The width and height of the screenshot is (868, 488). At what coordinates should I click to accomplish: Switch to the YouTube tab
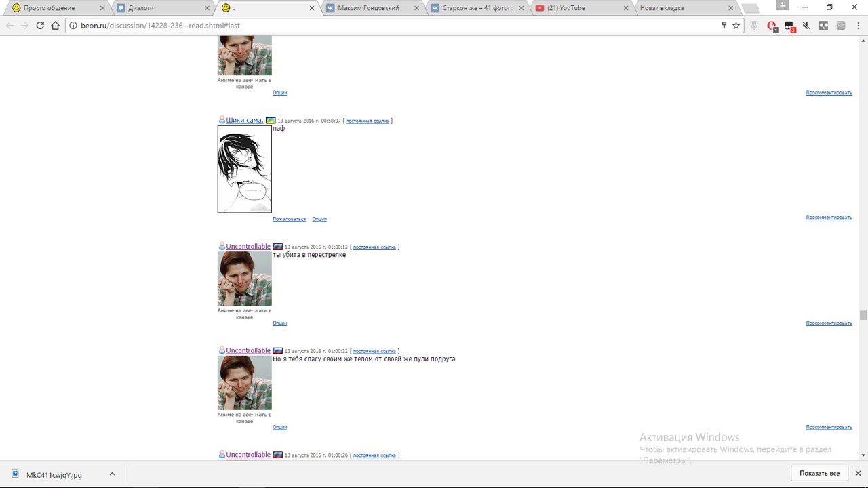[581, 8]
